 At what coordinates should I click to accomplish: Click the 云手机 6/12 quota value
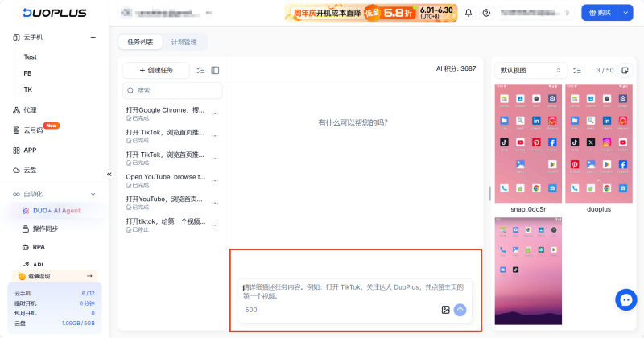89,293
